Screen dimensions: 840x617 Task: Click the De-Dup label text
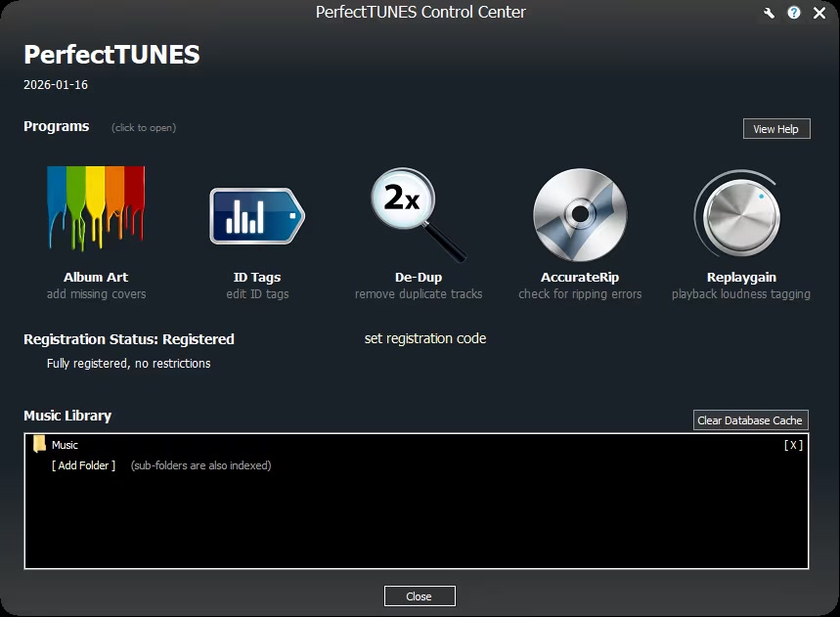(x=418, y=277)
